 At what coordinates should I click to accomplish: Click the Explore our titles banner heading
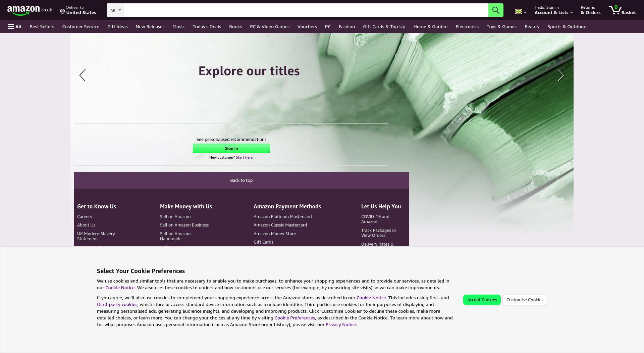click(x=249, y=71)
